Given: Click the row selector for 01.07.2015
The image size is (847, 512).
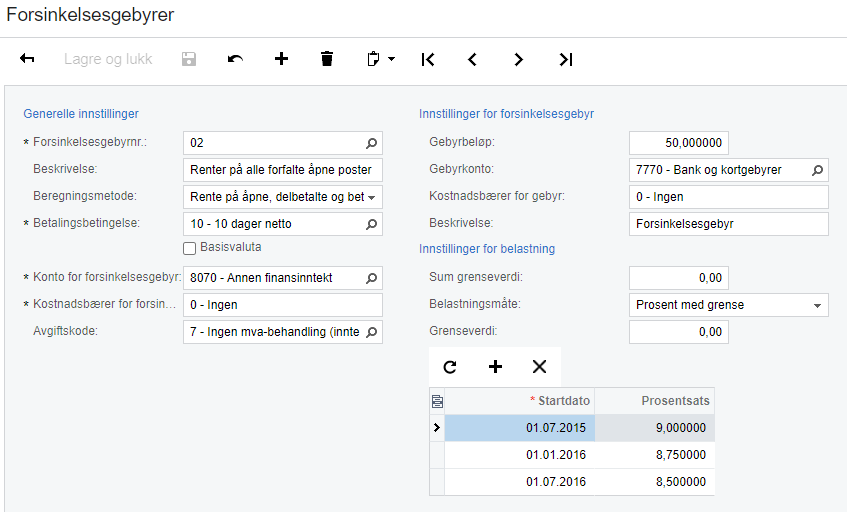Looking at the screenshot, I should [x=437, y=428].
